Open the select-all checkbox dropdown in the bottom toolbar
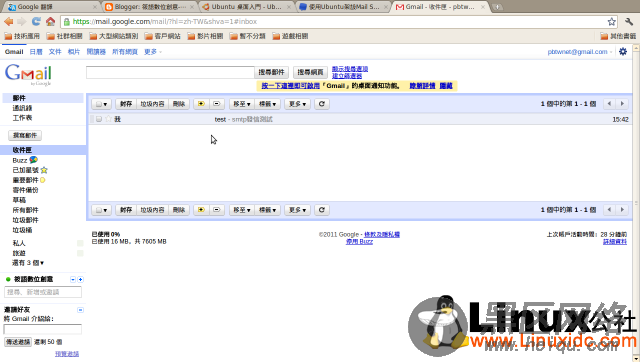640x362 pixels. 101,210
